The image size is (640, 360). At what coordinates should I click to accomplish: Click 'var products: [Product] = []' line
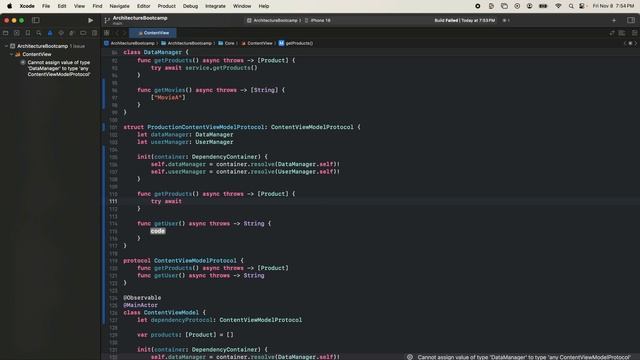click(185, 335)
